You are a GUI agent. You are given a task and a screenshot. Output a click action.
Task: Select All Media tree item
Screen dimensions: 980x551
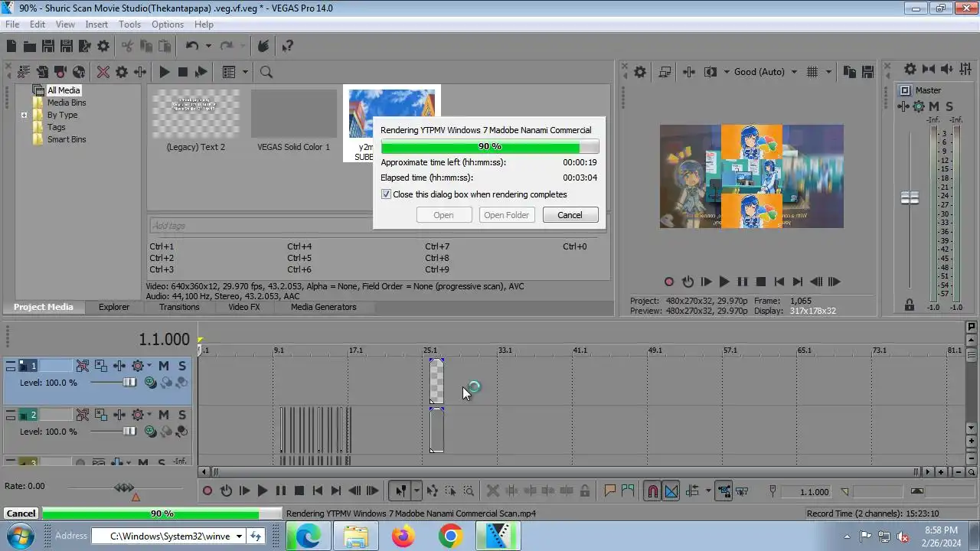click(64, 90)
